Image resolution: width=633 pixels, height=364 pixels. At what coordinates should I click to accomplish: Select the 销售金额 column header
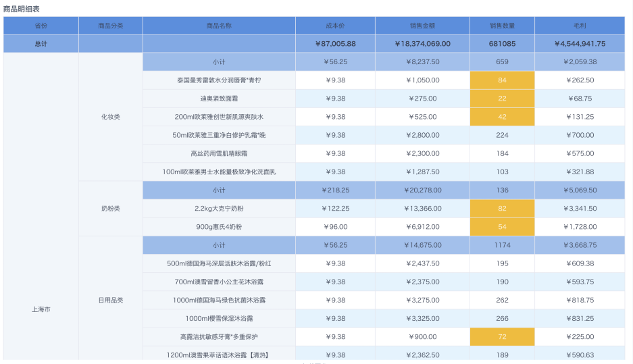click(x=422, y=26)
